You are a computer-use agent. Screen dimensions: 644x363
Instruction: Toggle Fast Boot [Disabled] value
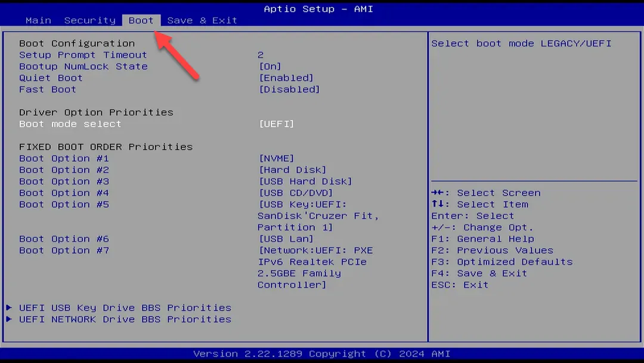[289, 89]
